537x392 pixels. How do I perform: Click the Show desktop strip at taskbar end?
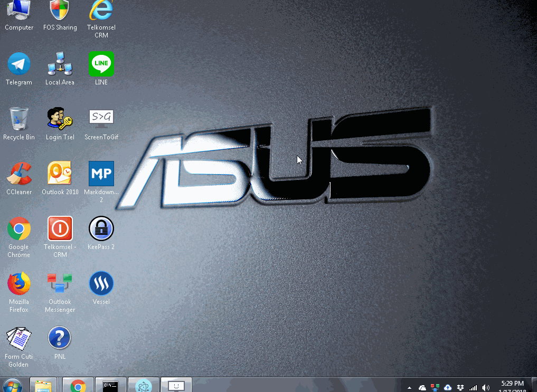coord(534,385)
